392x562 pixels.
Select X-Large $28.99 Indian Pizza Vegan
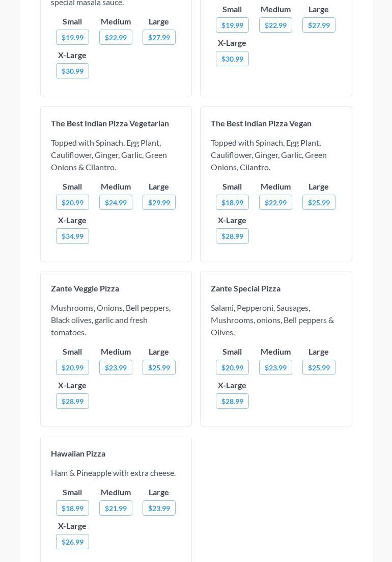(232, 236)
